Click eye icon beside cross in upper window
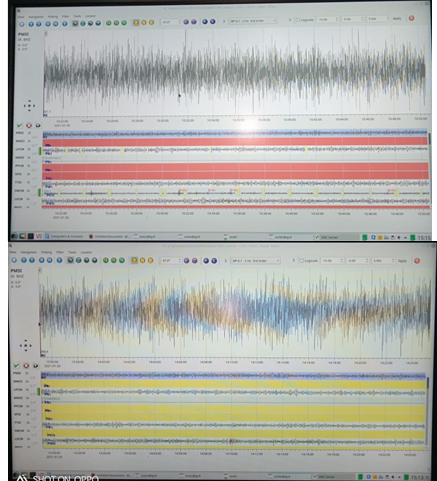This screenshot has height=481, width=437. [38, 126]
